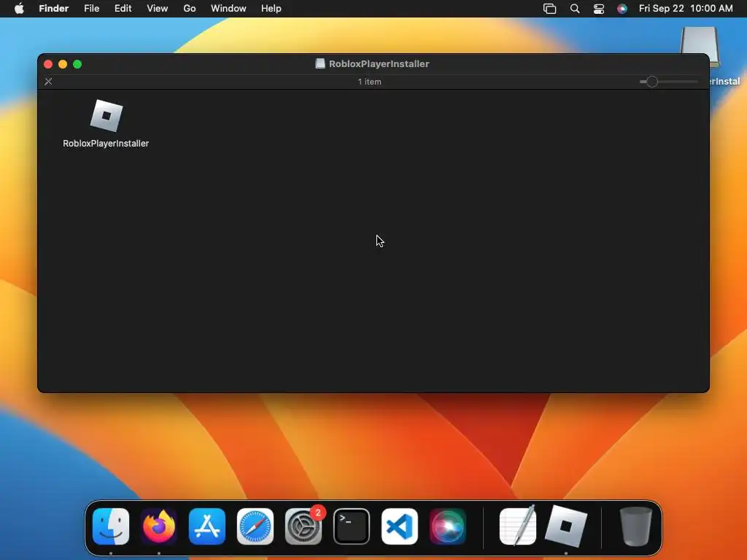747x560 pixels.
Task: Open Siri from the Dock
Action: (x=448, y=526)
